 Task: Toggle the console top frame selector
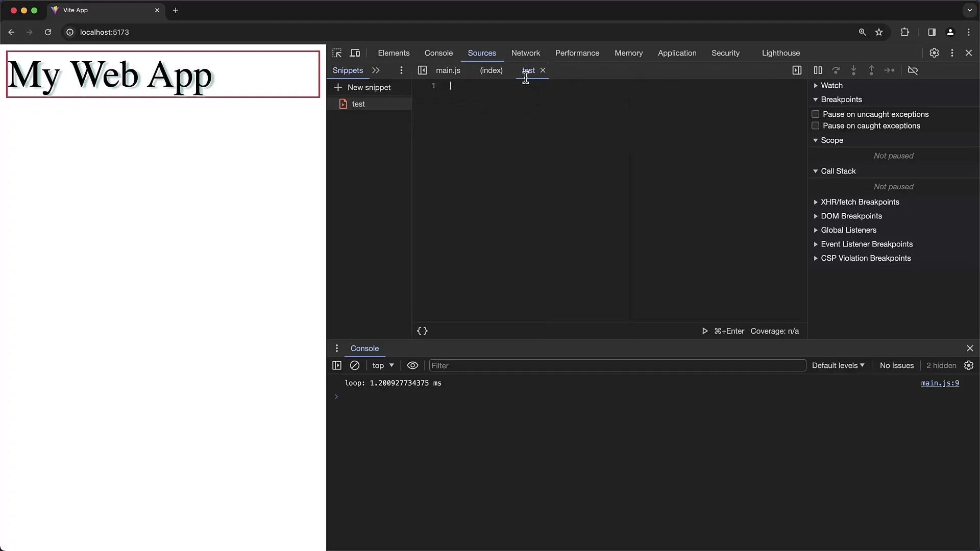point(382,365)
